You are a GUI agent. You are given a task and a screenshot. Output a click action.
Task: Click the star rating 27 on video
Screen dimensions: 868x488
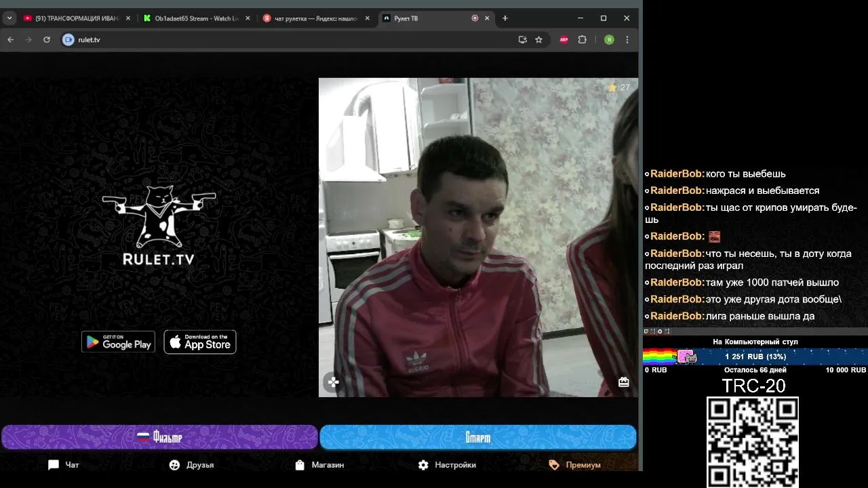(619, 87)
